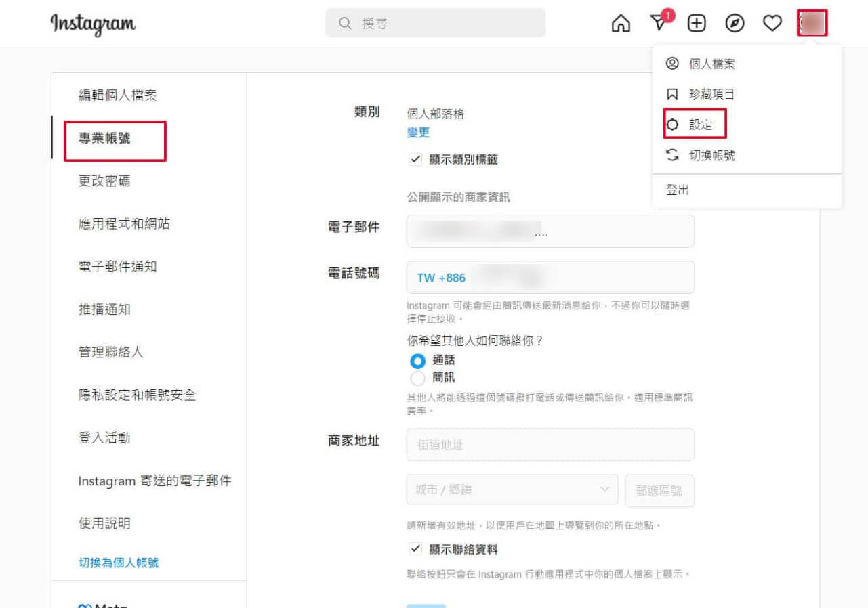The width and height of the screenshot is (868, 608).
Task: Click the 街道地址 input field
Action: point(550,444)
